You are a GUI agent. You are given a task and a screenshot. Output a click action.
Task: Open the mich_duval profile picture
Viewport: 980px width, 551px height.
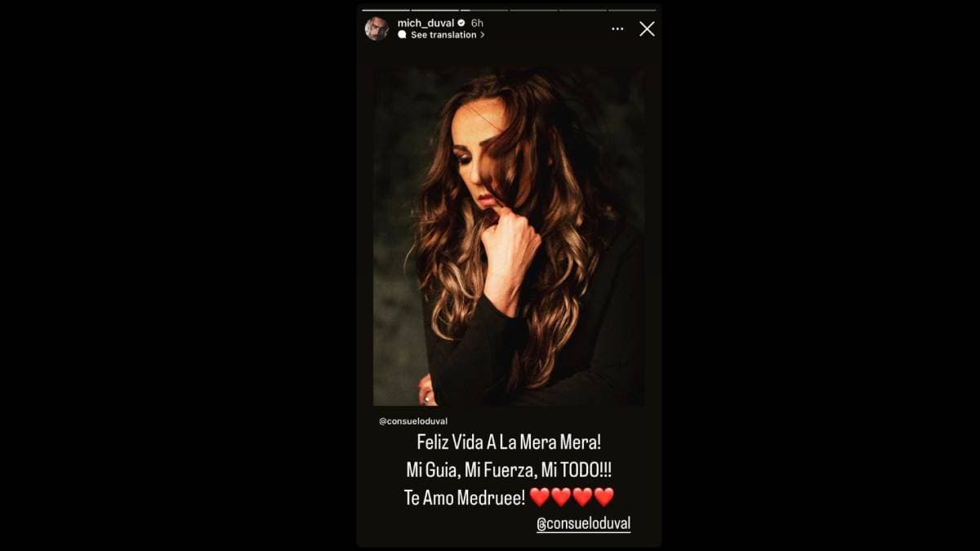pyautogui.click(x=376, y=29)
